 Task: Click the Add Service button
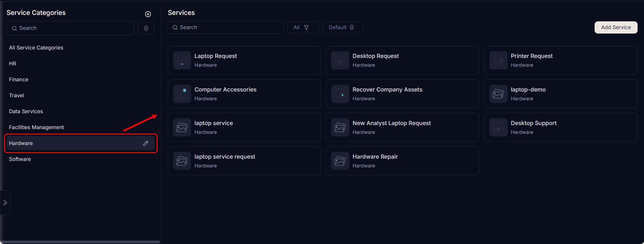[x=616, y=27]
